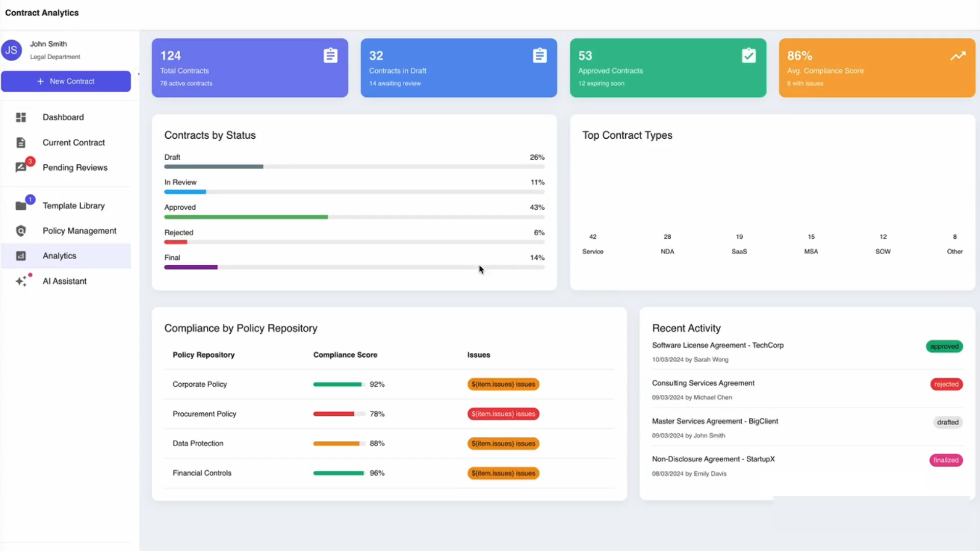Click the Current Contract document icon
Screen dimensions: 980x551
[21, 143]
